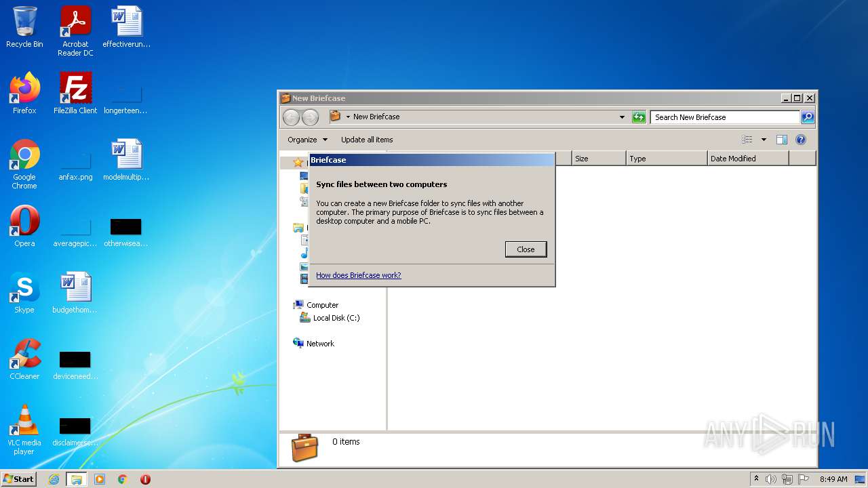Open CCleaner desktop shortcut
The image size is (868, 488).
coord(24,359)
